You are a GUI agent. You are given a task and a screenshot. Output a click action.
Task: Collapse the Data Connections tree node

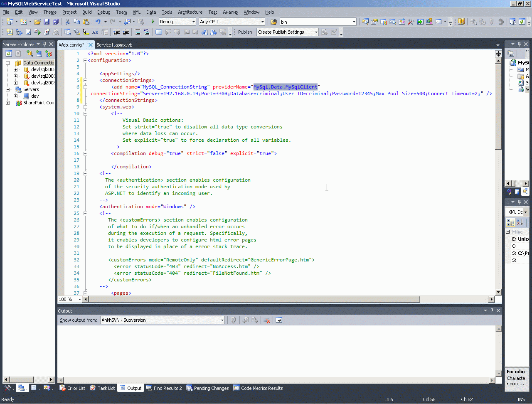8,63
